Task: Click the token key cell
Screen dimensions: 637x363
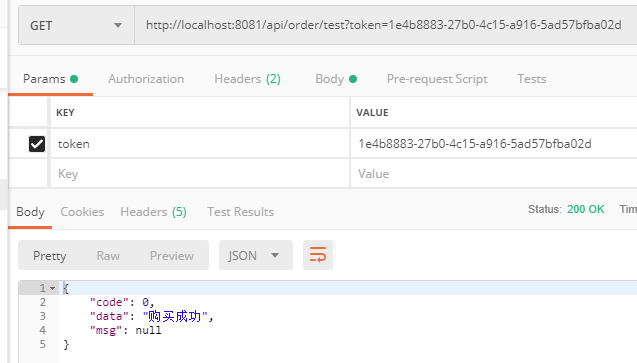Action: click(x=200, y=144)
